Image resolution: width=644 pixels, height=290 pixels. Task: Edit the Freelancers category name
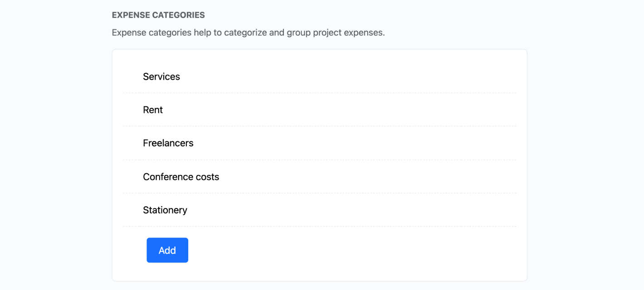click(x=168, y=143)
